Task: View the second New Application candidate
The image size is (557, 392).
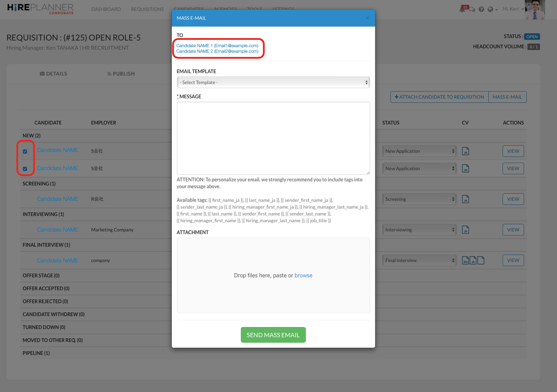Action: click(513, 168)
